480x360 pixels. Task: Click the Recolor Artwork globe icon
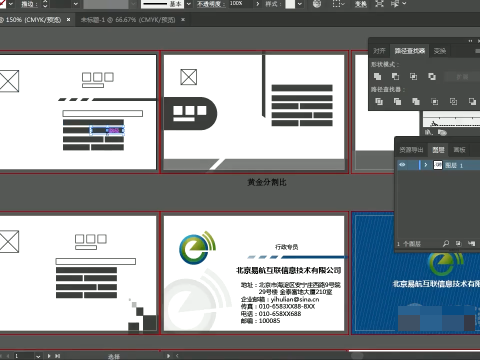(x=317, y=4)
